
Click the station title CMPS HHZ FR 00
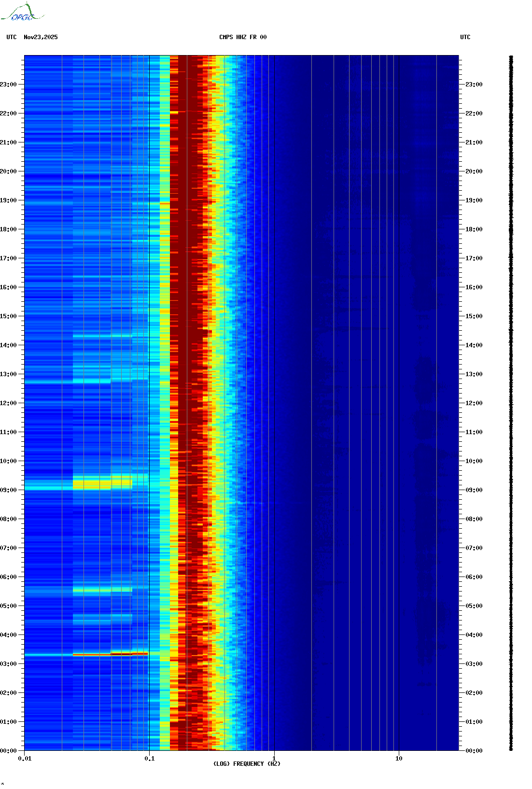point(243,37)
